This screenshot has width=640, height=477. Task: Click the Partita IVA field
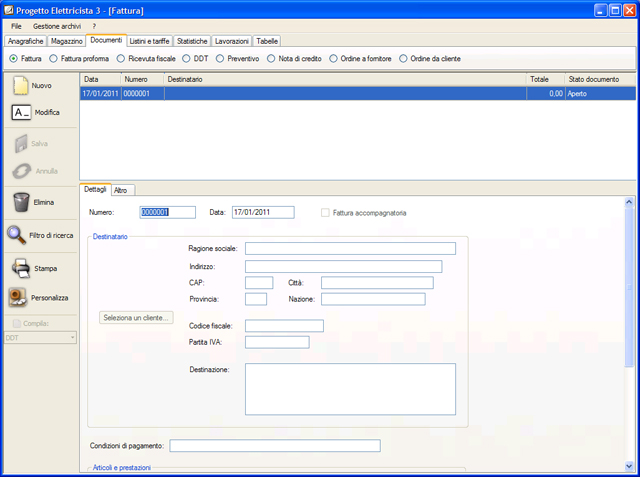pyautogui.click(x=277, y=342)
